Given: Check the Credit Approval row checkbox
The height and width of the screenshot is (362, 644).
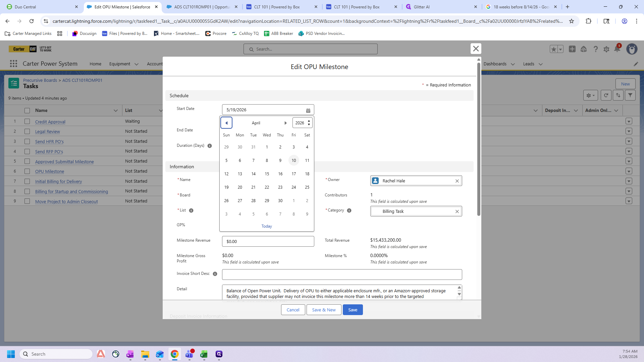Looking at the screenshot, I should pyautogui.click(x=27, y=122).
